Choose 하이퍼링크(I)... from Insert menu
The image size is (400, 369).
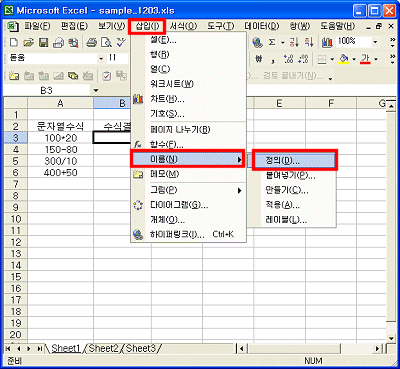(x=189, y=234)
